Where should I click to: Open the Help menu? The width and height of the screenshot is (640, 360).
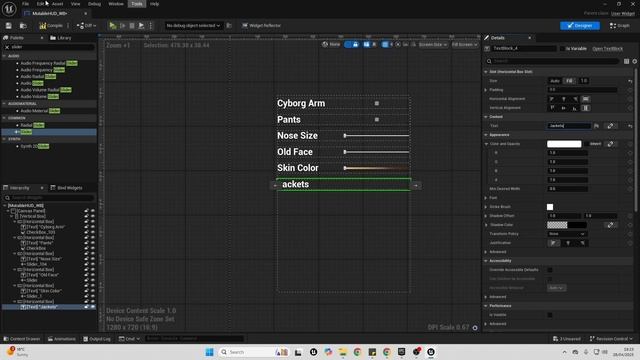pyautogui.click(x=154, y=4)
